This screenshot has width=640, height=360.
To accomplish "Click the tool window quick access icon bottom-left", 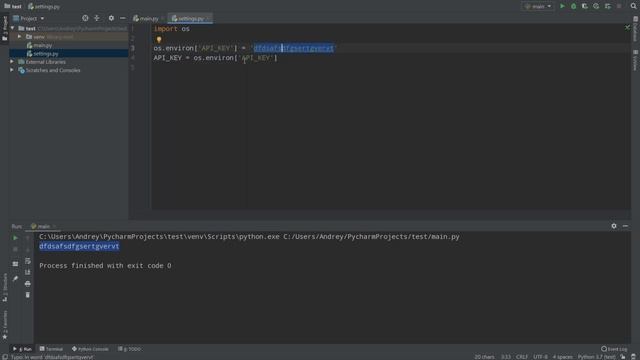I will point(4,357).
